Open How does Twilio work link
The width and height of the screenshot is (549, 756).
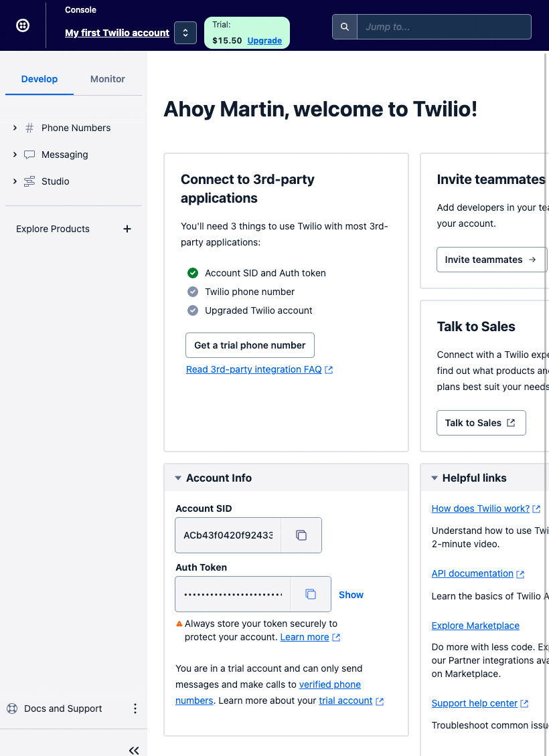pyautogui.click(x=481, y=508)
